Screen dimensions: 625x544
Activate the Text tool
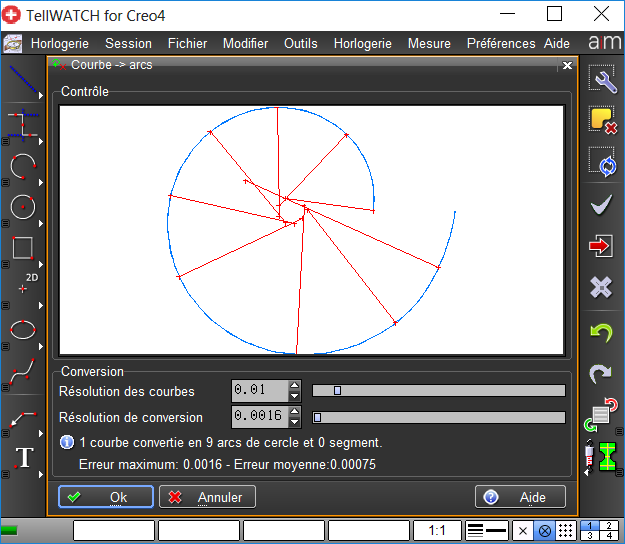point(24,458)
